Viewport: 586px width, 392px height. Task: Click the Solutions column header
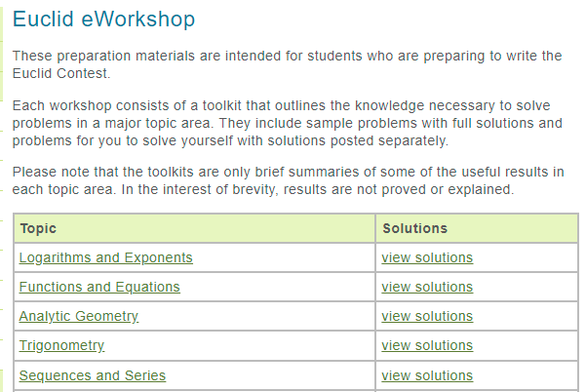pyautogui.click(x=414, y=228)
